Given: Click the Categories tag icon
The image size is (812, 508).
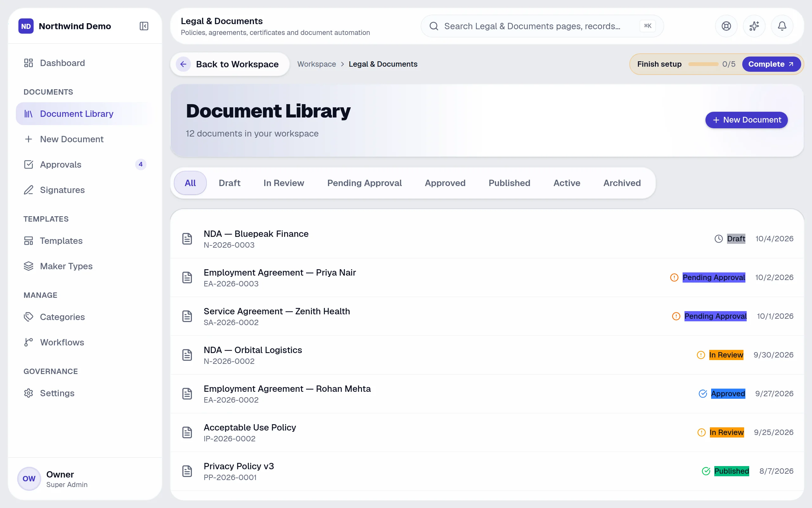Looking at the screenshot, I should point(29,317).
